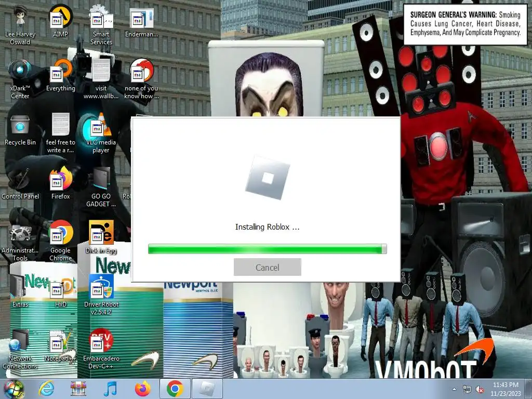
Task: Open Firefox from the taskbar
Action: point(143,389)
